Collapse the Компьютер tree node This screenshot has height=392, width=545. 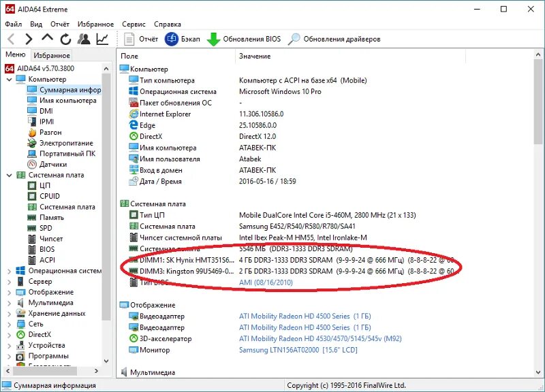coord(10,80)
